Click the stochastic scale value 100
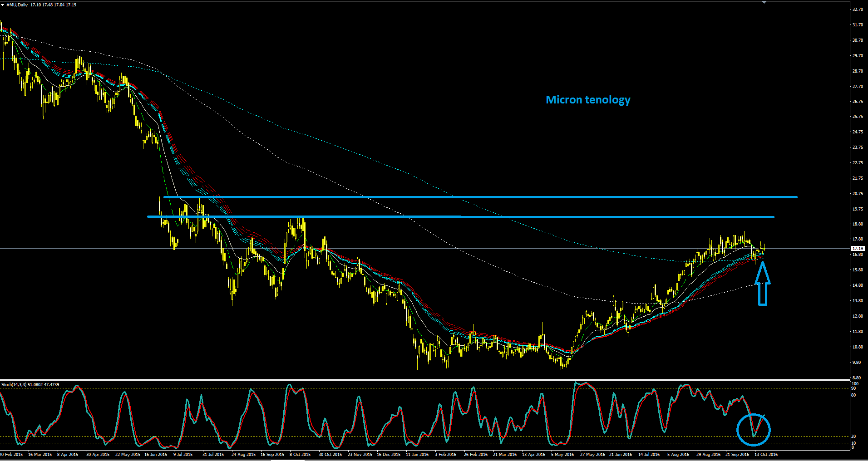 click(855, 384)
